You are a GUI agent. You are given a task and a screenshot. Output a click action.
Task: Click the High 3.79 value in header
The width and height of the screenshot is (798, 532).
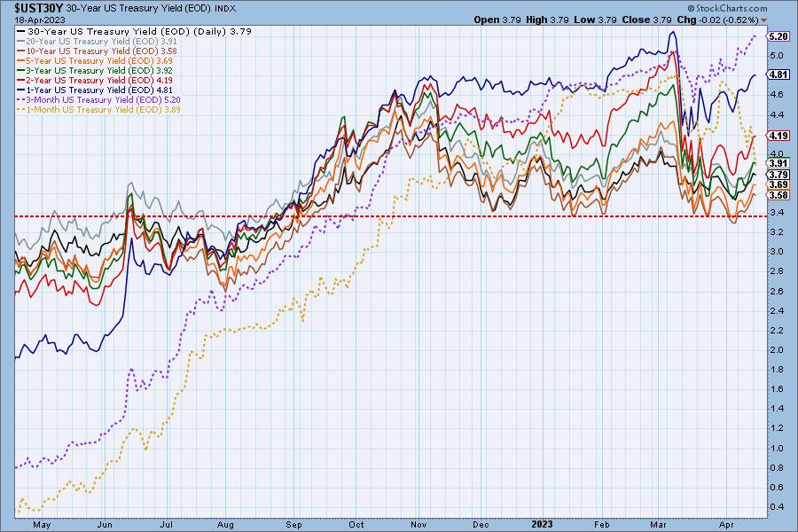click(x=547, y=20)
